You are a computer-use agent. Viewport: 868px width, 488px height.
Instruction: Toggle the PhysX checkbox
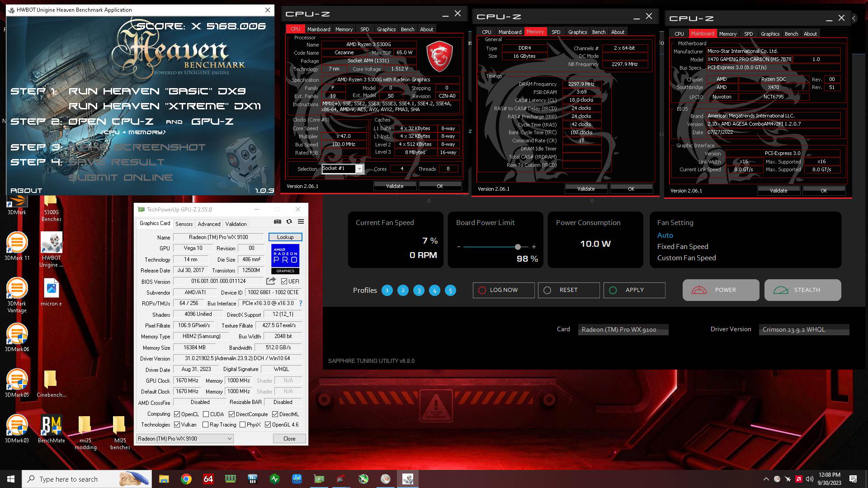pyautogui.click(x=243, y=425)
